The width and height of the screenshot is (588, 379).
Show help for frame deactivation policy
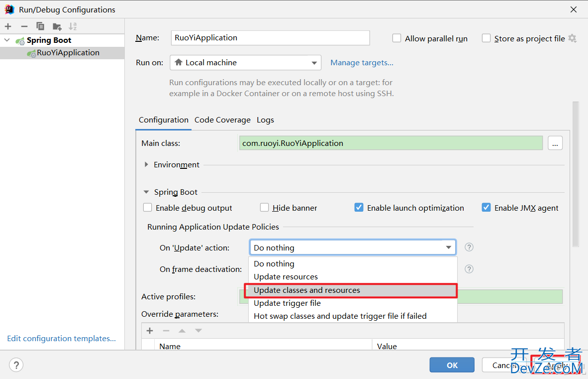(x=469, y=269)
